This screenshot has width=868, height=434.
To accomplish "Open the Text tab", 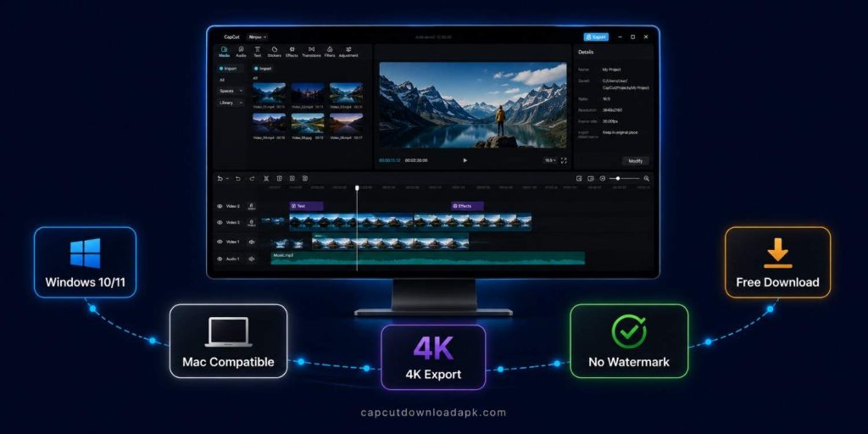I will 258,52.
